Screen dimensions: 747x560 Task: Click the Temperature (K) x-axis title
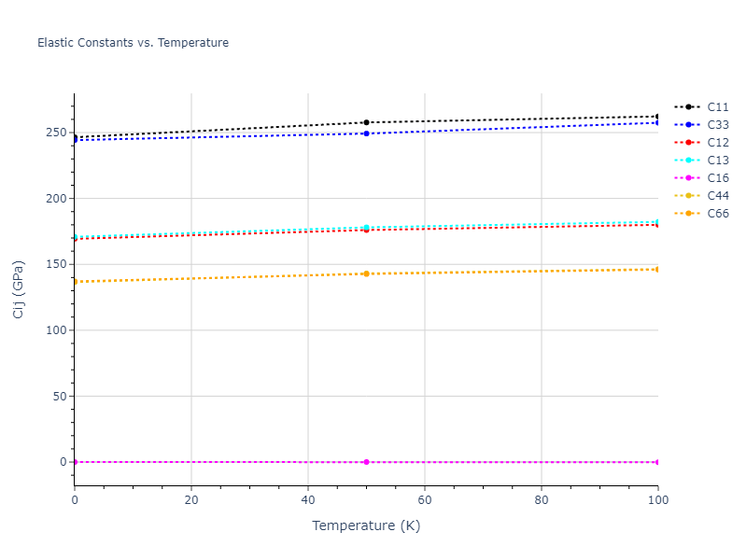click(366, 526)
